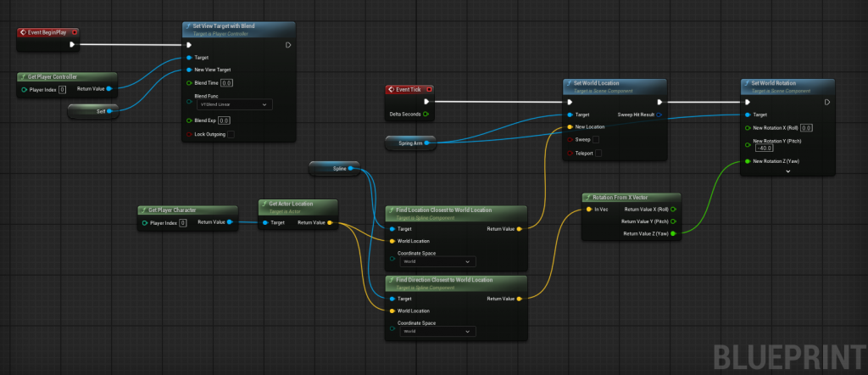The height and width of the screenshot is (375, 868).
Task: Click Return Value Y (Pitch) output pin
Action: tap(673, 221)
